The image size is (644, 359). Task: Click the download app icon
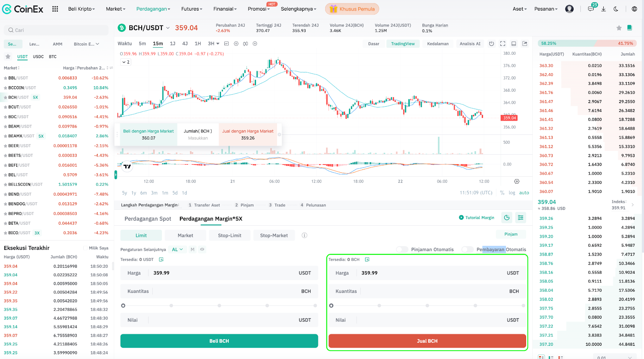(603, 9)
